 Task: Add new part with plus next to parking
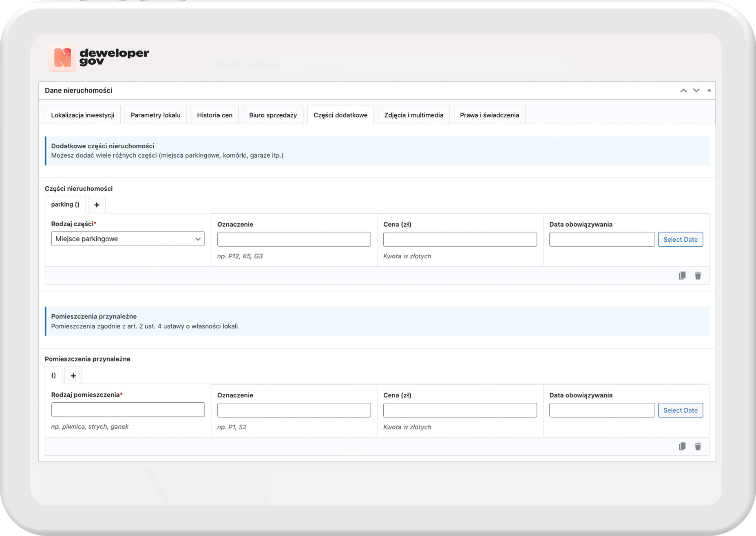[97, 205]
